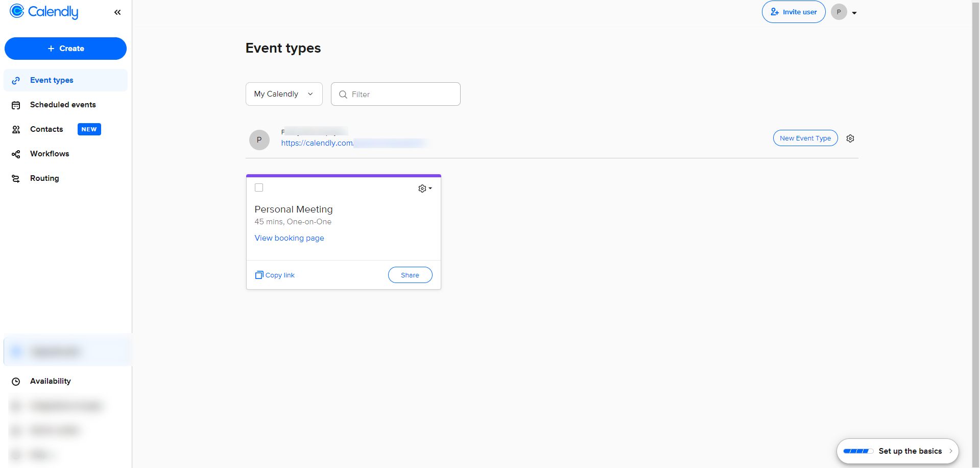This screenshot has width=980, height=468.
Task: Click the Contacts people icon
Action: pos(16,130)
